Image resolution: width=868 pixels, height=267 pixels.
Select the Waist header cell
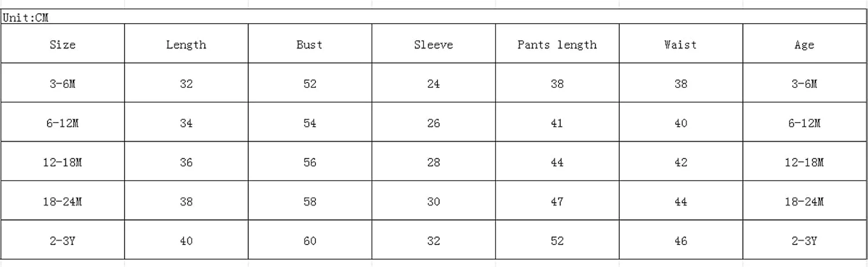[681, 44]
